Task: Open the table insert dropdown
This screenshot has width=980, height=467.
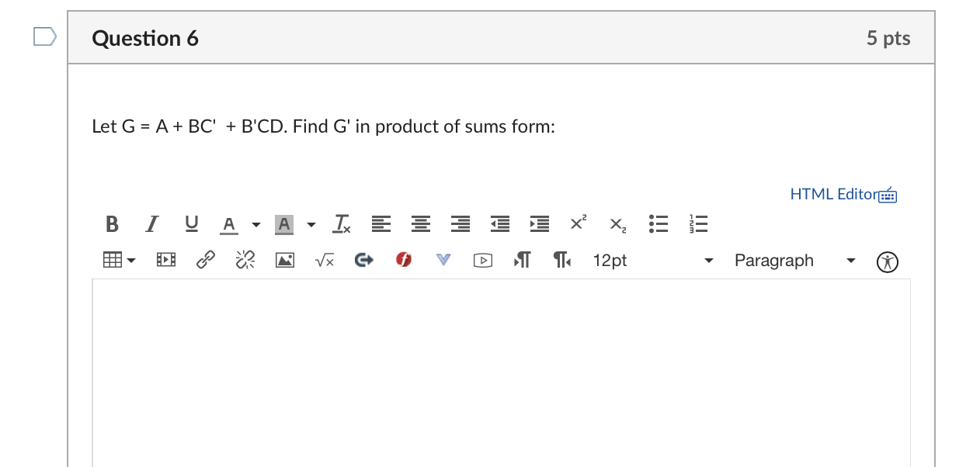Action: click(118, 260)
